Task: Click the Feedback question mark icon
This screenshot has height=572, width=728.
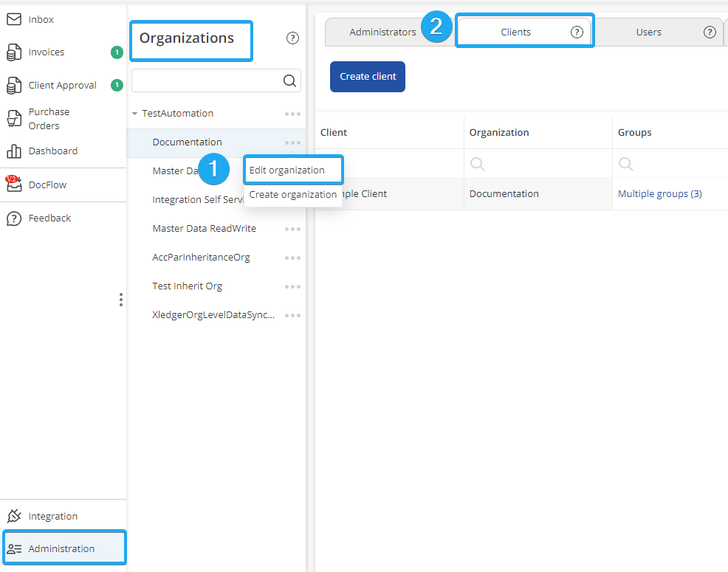Action: 14,218
